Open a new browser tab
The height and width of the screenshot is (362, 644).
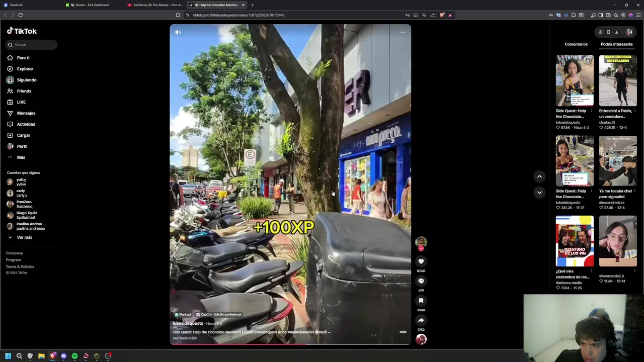click(x=253, y=5)
